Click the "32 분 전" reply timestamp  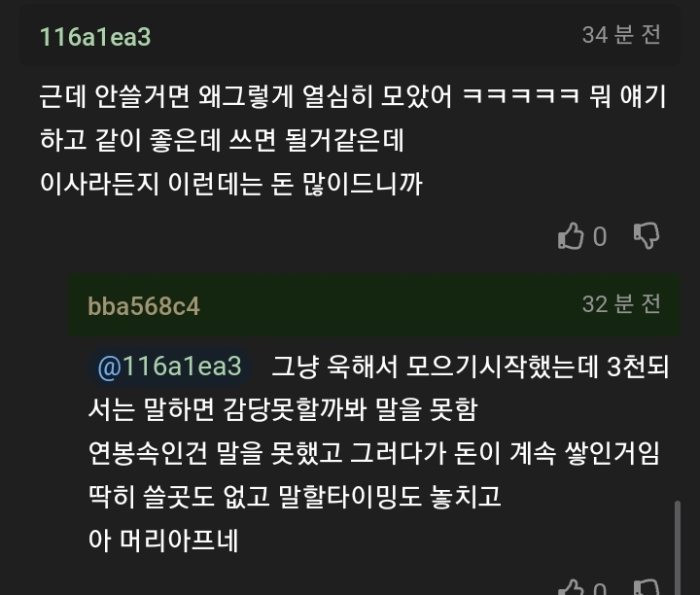click(621, 303)
